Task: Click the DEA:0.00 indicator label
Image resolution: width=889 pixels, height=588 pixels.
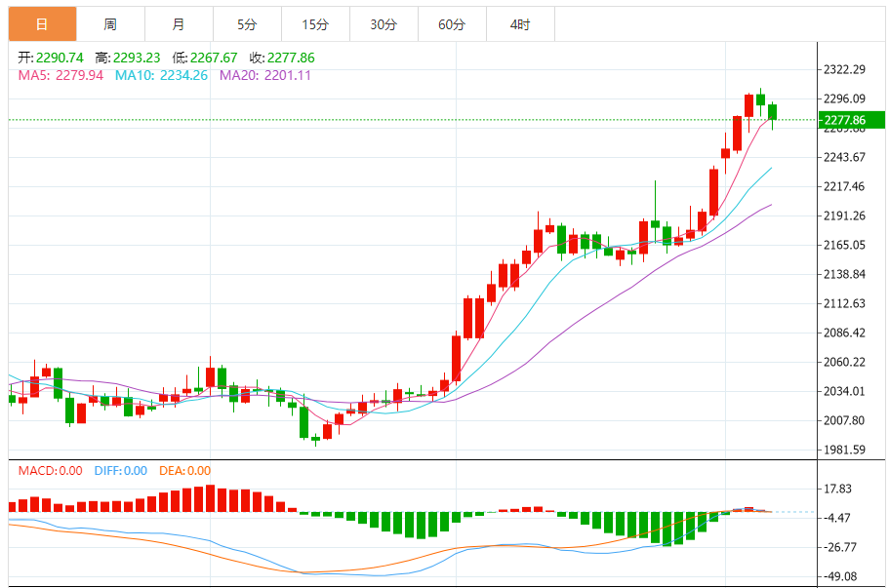Action: (184, 471)
